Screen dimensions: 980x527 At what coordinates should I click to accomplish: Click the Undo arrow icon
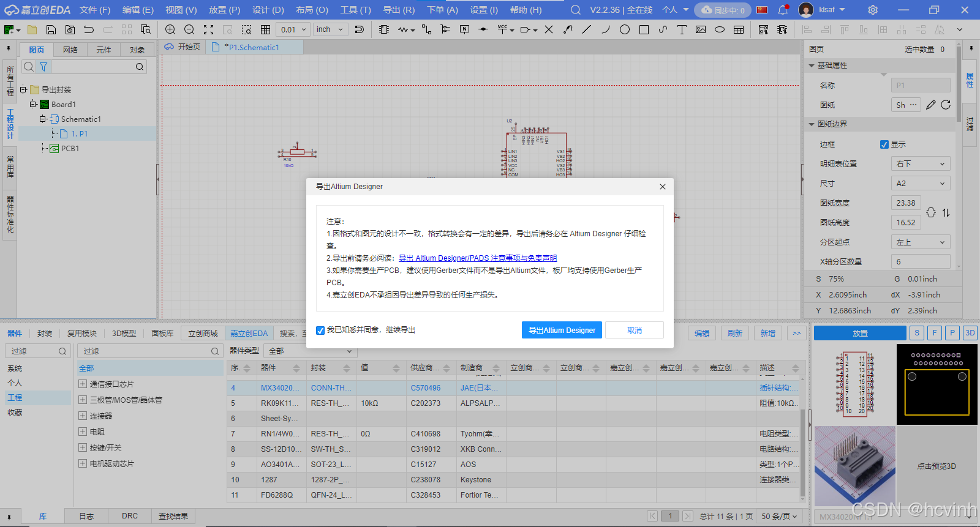tap(89, 29)
